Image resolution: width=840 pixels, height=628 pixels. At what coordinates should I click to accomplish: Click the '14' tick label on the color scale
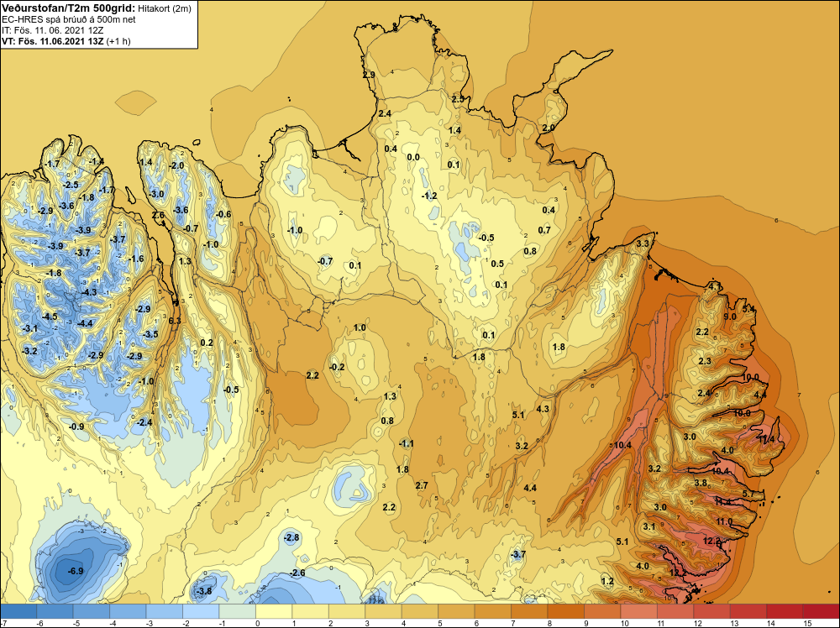[x=771, y=623]
